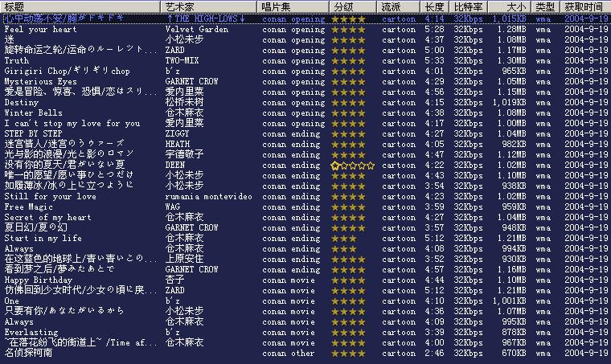Image resolution: width=611 pixels, height=364 pixels.
Task: Sort by the 长度 length column header
Action: tap(434, 6)
